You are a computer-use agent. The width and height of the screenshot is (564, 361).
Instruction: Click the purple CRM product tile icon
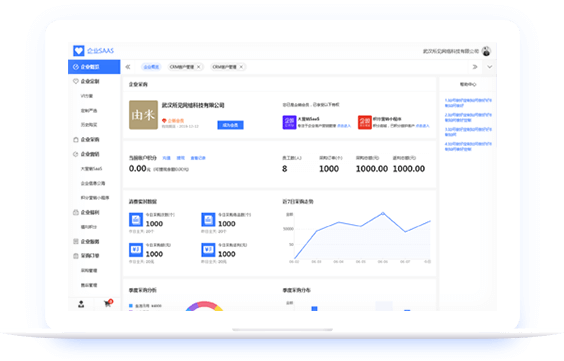click(289, 122)
